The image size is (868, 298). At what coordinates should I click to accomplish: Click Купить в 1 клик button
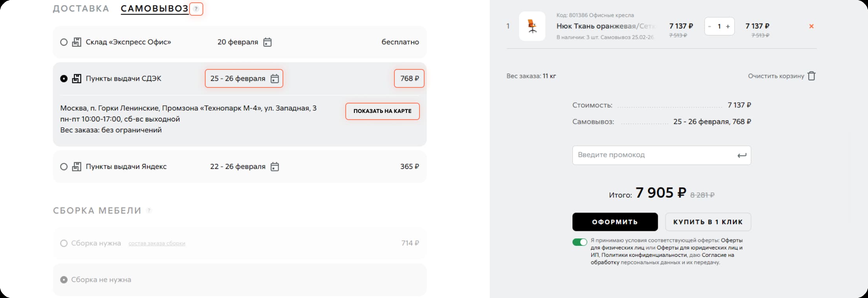[708, 222]
